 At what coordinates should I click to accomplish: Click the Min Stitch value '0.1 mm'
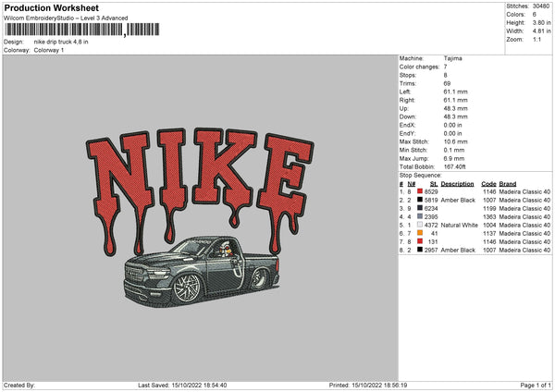[x=454, y=150]
